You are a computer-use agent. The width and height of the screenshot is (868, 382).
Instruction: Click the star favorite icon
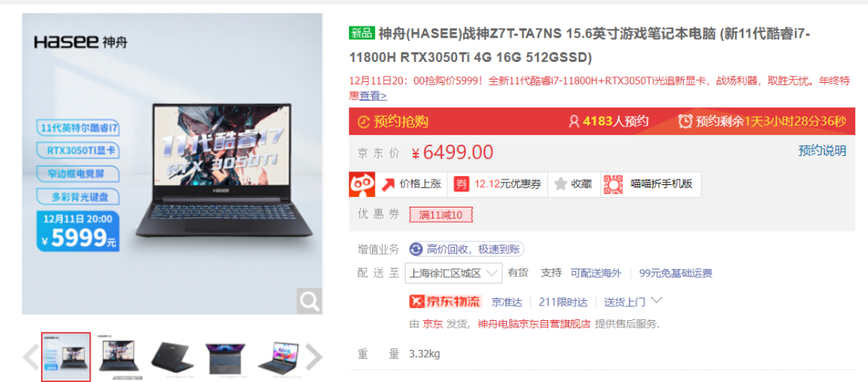tap(561, 184)
